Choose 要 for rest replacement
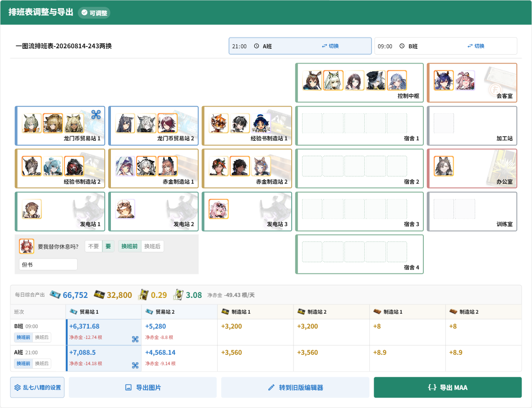Screen dimensions: 532x408 108,246
